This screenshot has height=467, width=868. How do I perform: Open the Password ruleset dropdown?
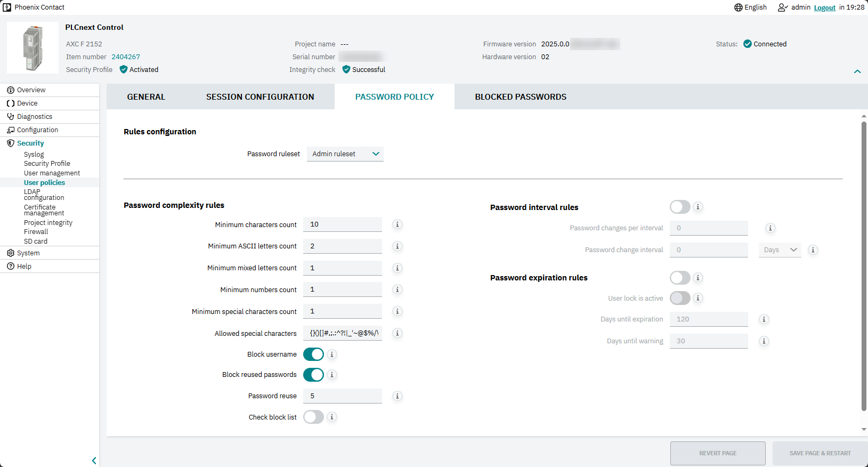[x=345, y=154]
